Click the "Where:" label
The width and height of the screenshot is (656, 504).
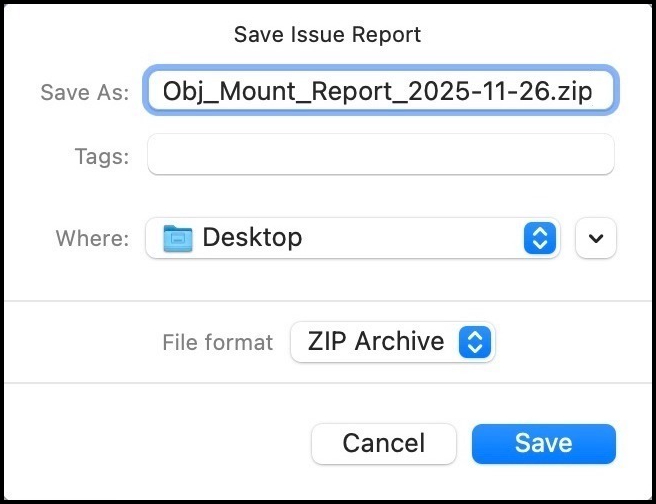92,238
